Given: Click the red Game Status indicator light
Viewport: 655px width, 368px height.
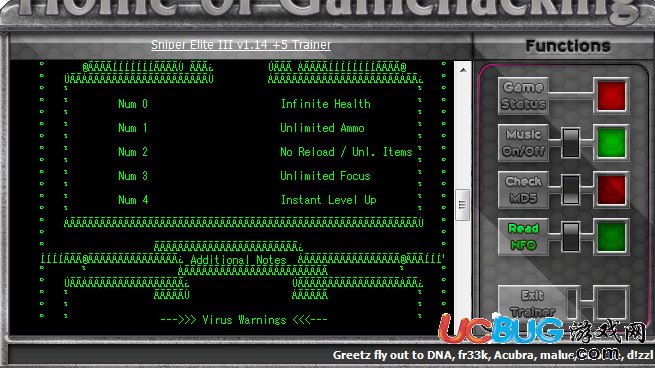Looking at the screenshot, I should [x=611, y=96].
